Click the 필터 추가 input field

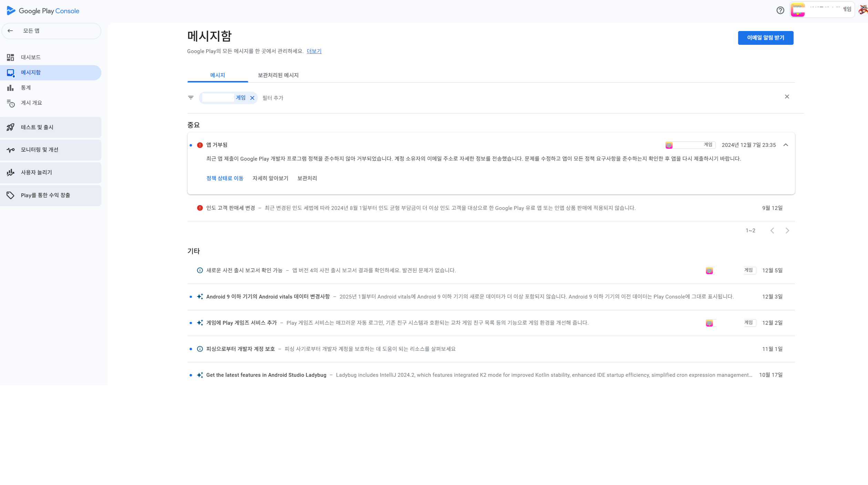coord(273,98)
